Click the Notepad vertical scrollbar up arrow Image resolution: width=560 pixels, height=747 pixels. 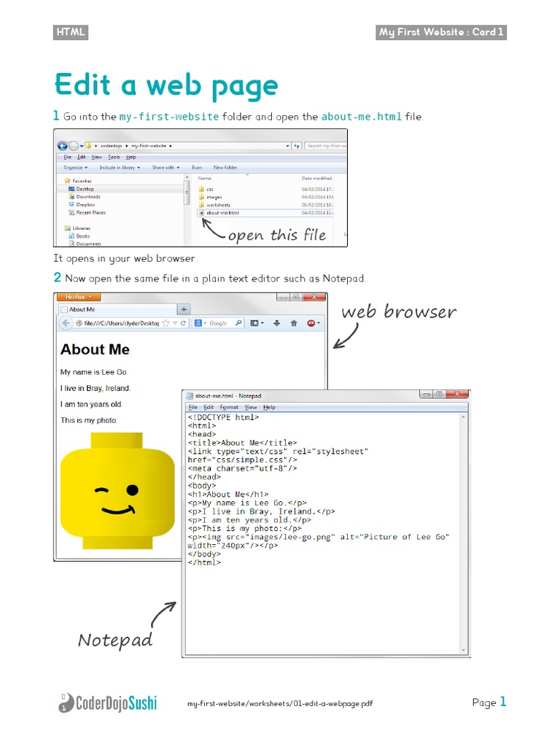click(x=463, y=417)
